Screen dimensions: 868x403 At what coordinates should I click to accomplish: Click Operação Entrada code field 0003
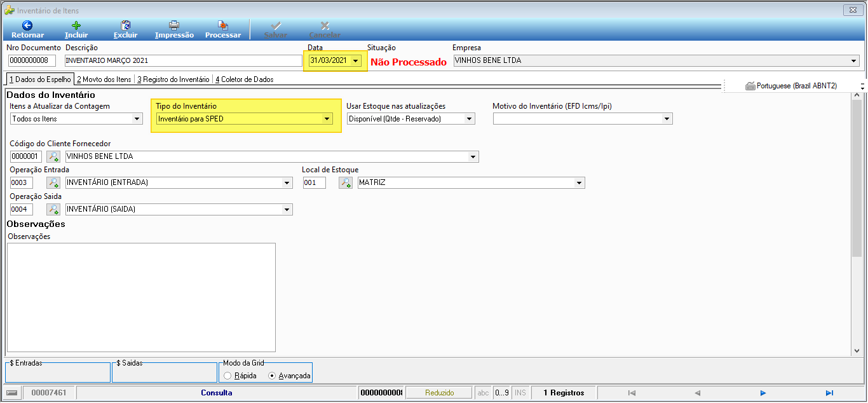[x=22, y=183]
